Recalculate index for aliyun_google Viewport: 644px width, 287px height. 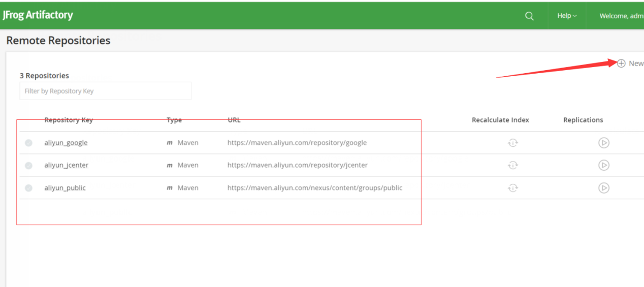click(x=513, y=143)
